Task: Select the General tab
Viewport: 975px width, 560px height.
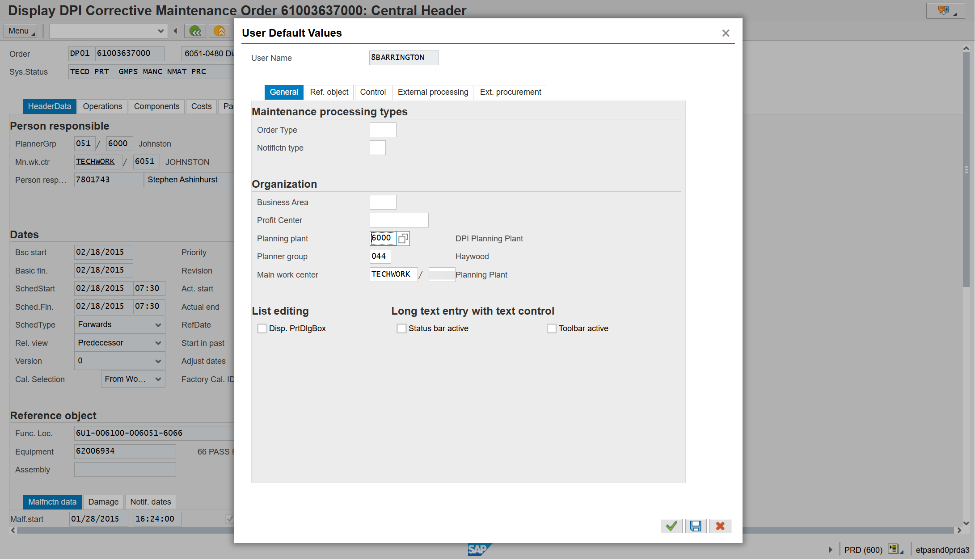Action: (x=284, y=92)
